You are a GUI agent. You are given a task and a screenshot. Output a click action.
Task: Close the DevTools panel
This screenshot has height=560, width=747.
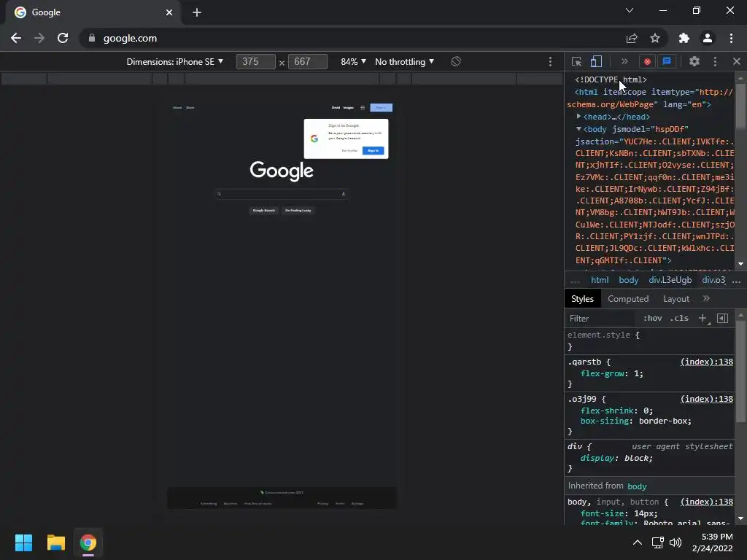(x=737, y=61)
